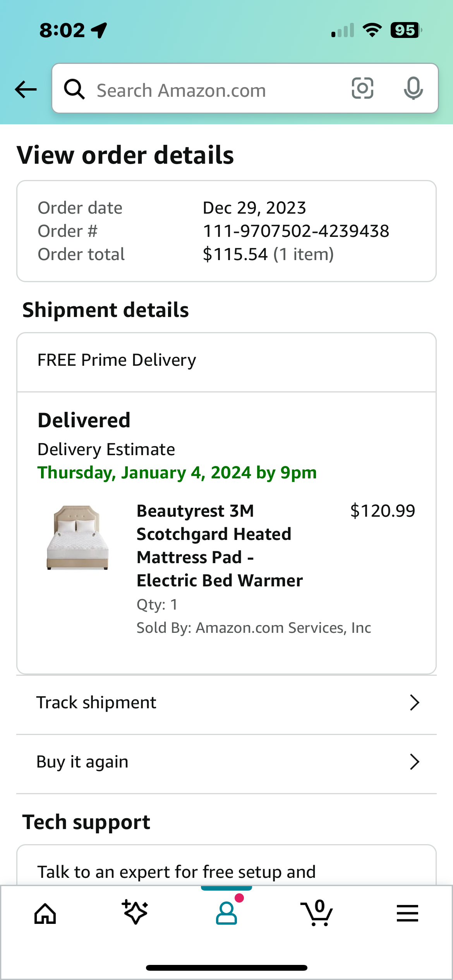This screenshot has width=453, height=980.
Task: Tap the magnifying glass search icon
Action: point(74,89)
